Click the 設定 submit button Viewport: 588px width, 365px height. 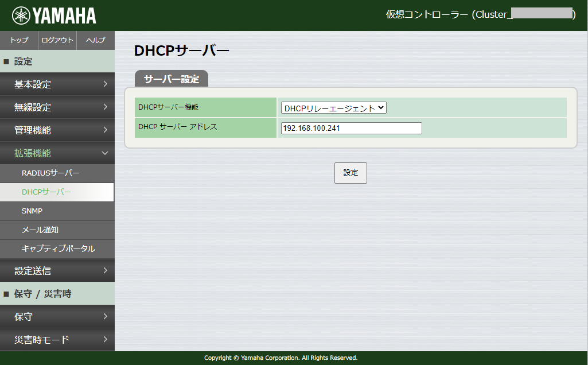pyautogui.click(x=350, y=173)
